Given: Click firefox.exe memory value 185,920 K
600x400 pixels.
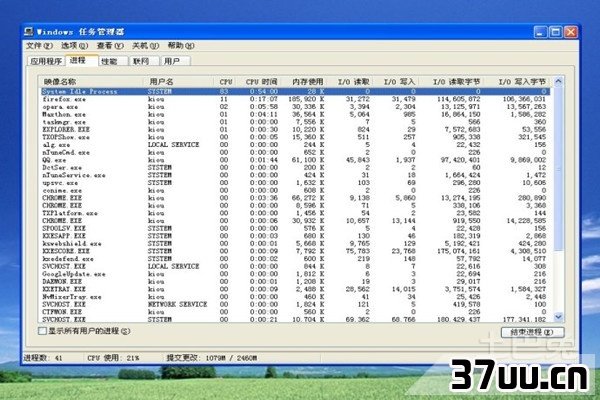Looking at the screenshot, I should click(x=306, y=99).
